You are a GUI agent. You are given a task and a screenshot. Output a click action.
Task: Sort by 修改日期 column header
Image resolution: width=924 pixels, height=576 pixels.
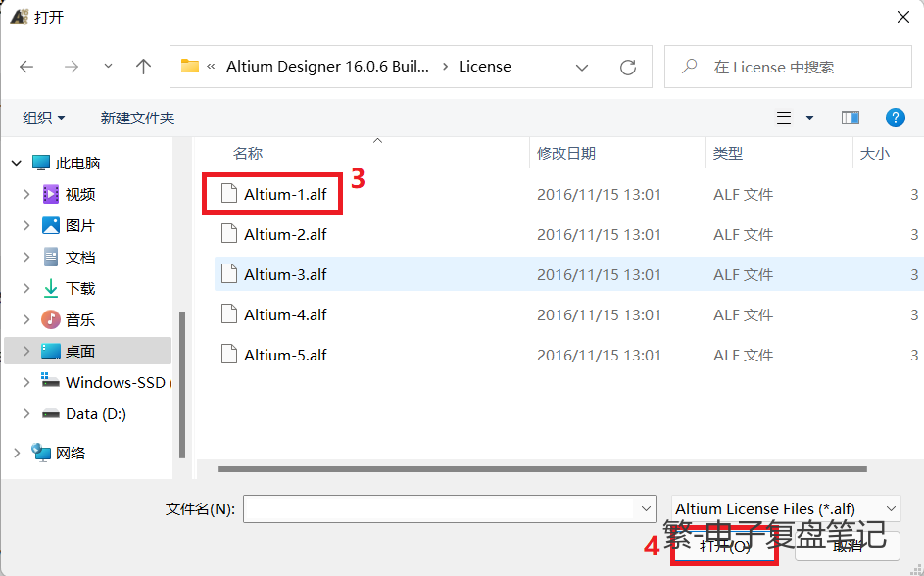click(565, 153)
